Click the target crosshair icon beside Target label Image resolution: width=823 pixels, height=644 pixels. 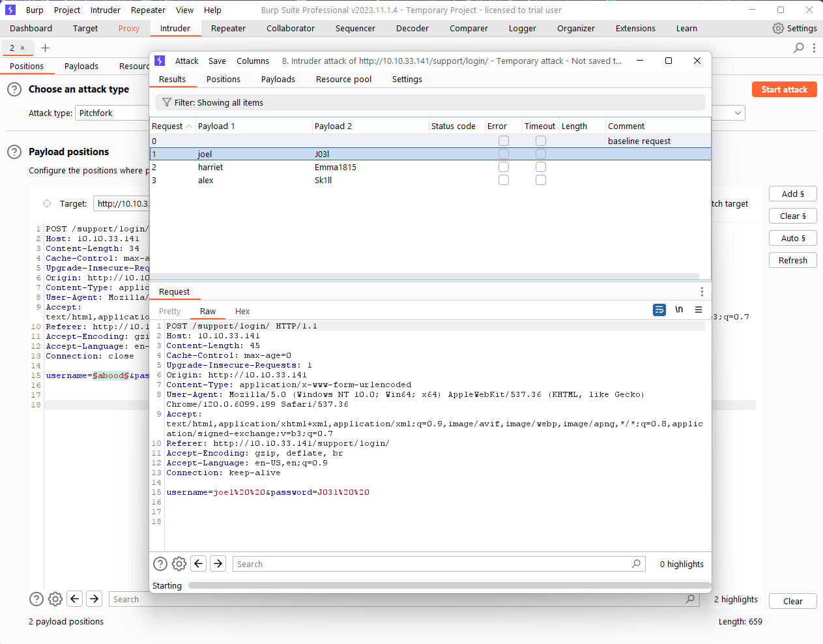[47, 203]
